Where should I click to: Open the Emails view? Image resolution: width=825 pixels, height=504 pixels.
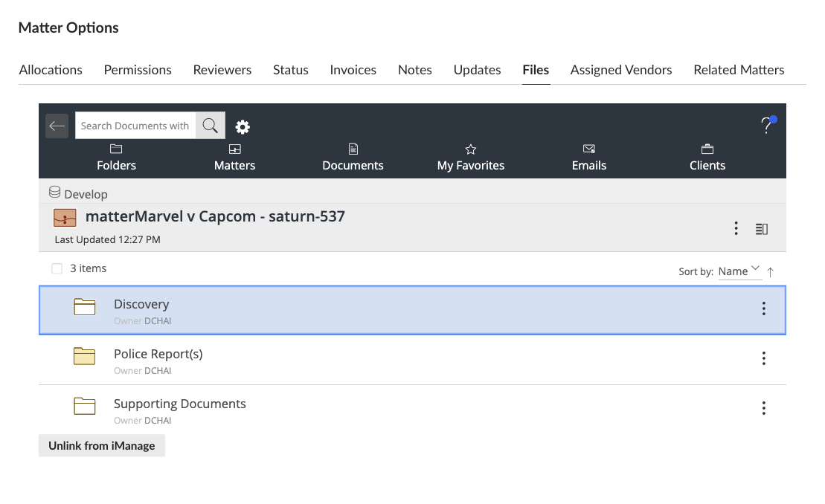point(589,158)
